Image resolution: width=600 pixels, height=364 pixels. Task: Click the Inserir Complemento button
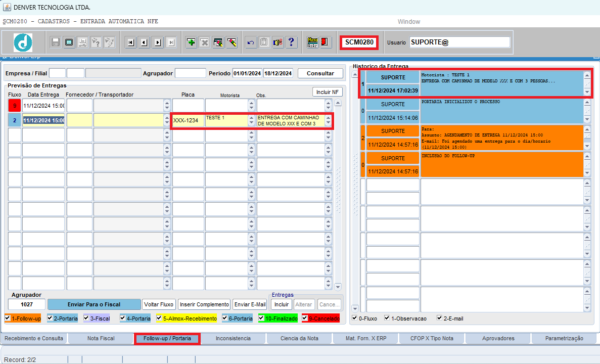pos(204,304)
